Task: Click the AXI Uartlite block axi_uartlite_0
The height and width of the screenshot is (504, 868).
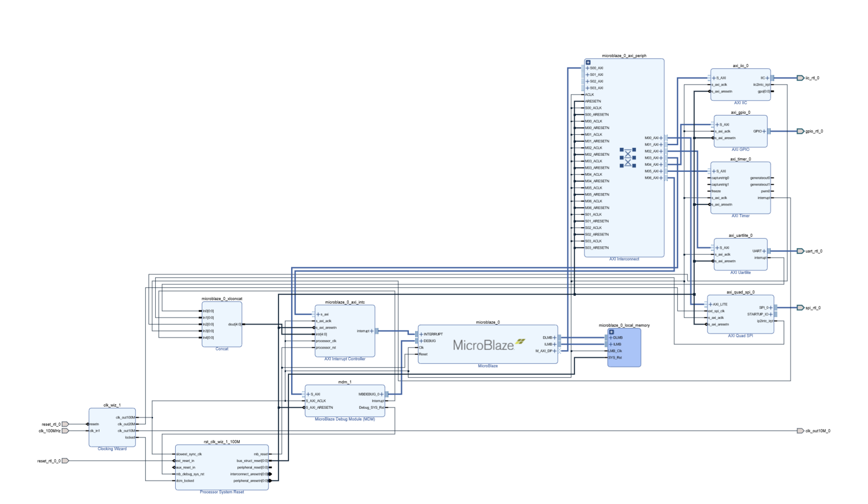Action: pyautogui.click(x=740, y=253)
